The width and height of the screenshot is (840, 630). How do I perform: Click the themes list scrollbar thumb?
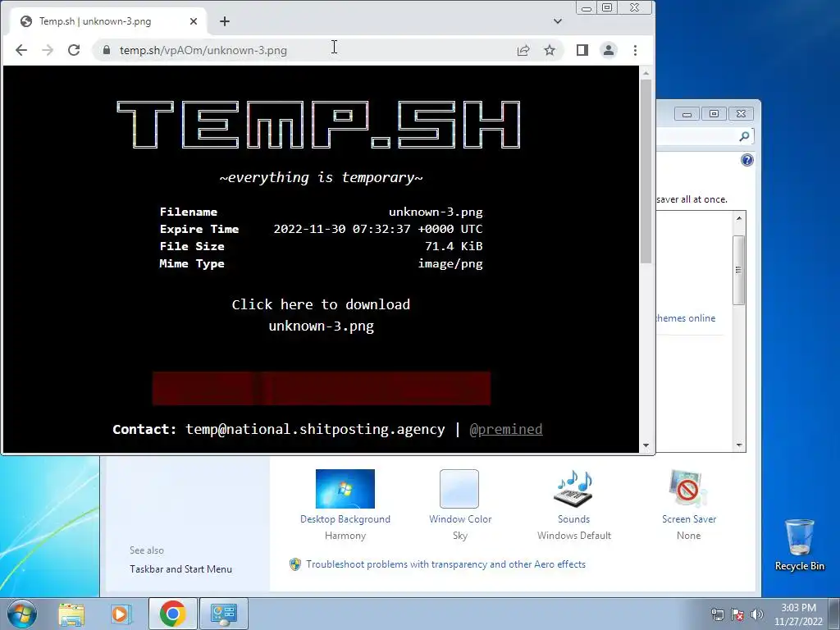[x=739, y=270]
